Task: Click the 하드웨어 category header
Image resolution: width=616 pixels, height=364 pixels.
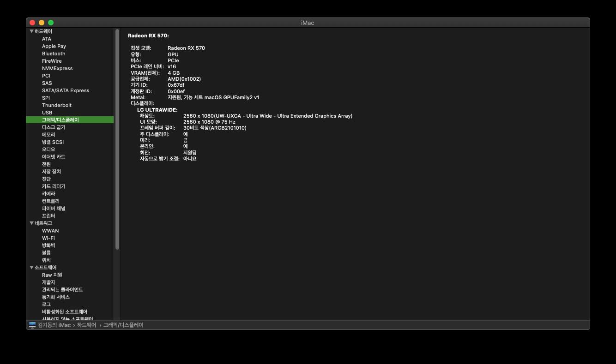Action: (43, 31)
